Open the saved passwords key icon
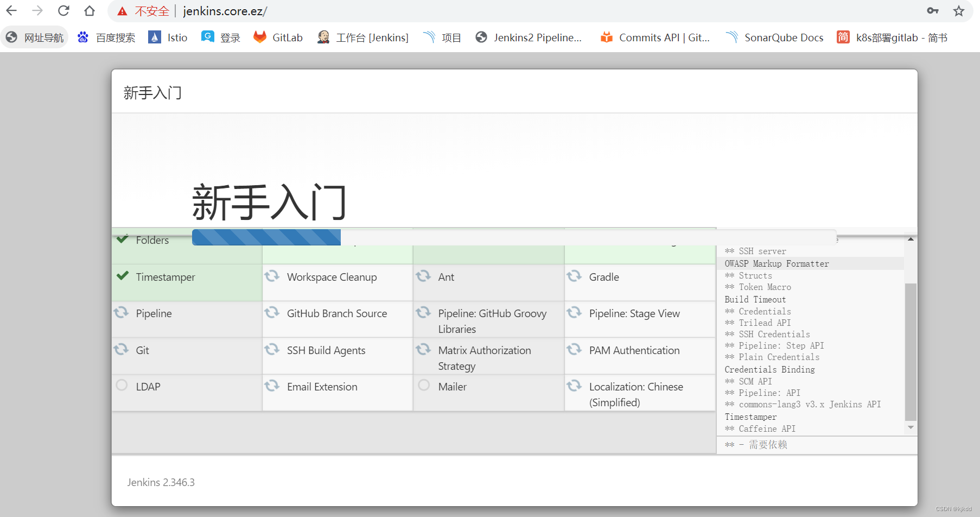 click(933, 11)
